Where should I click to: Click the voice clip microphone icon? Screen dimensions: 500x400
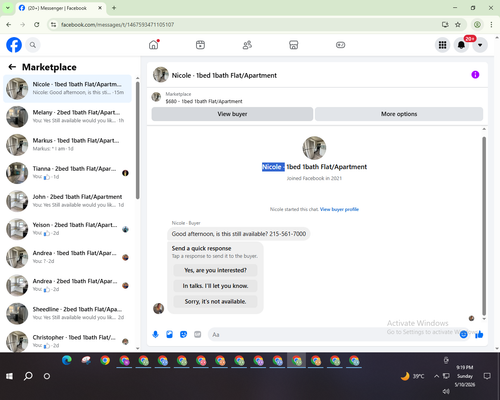155,334
